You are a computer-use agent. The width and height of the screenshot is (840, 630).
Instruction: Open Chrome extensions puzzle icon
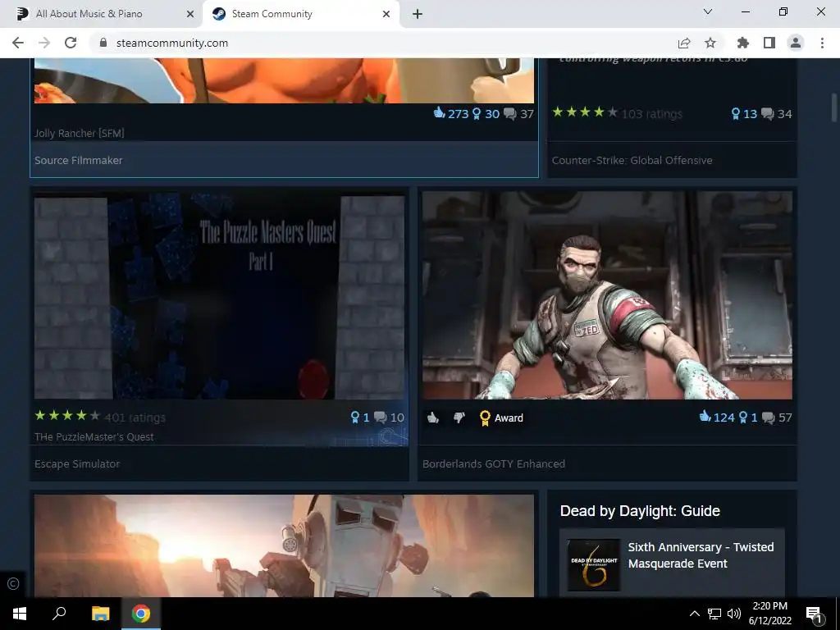pos(743,43)
